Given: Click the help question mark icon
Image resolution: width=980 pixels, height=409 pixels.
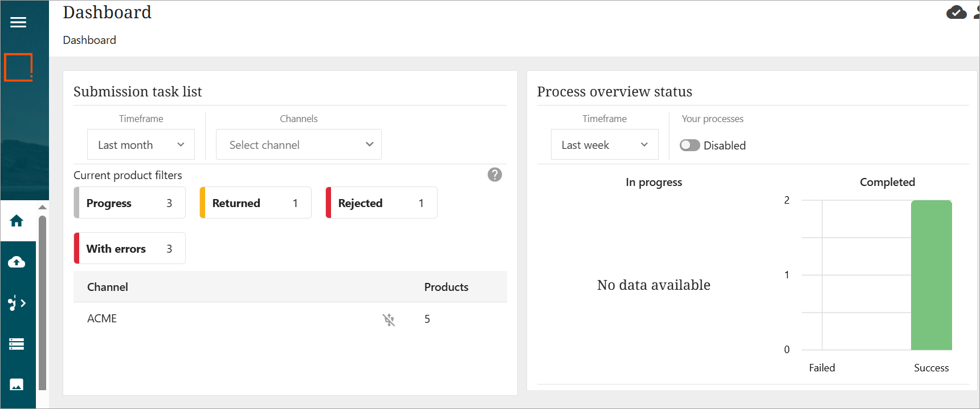Looking at the screenshot, I should [x=495, y=175].
